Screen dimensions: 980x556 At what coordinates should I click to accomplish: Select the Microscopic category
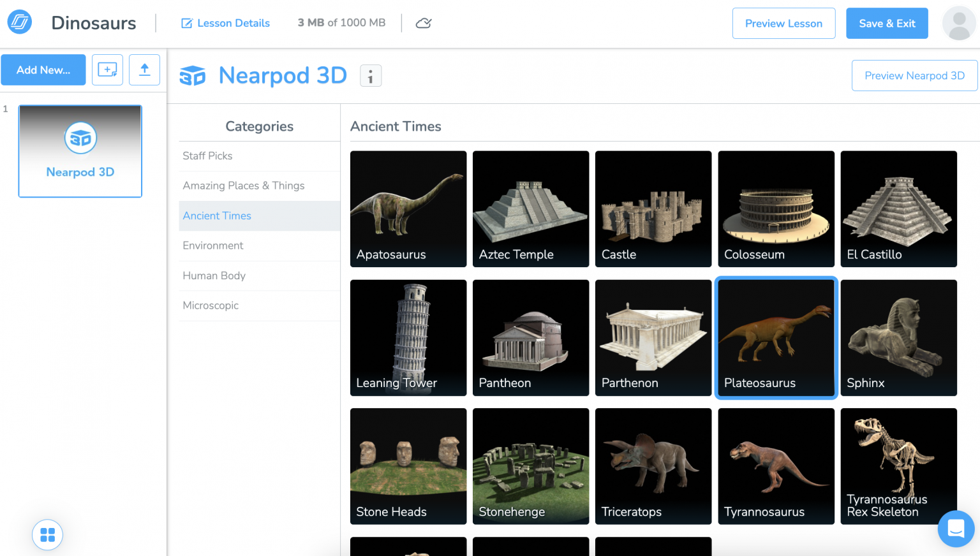(x=211, y=305)
